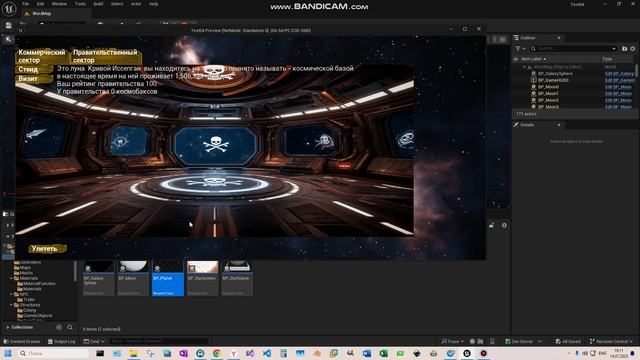Open the BP_Galaxy Sphere asset thumbnail

98,278
